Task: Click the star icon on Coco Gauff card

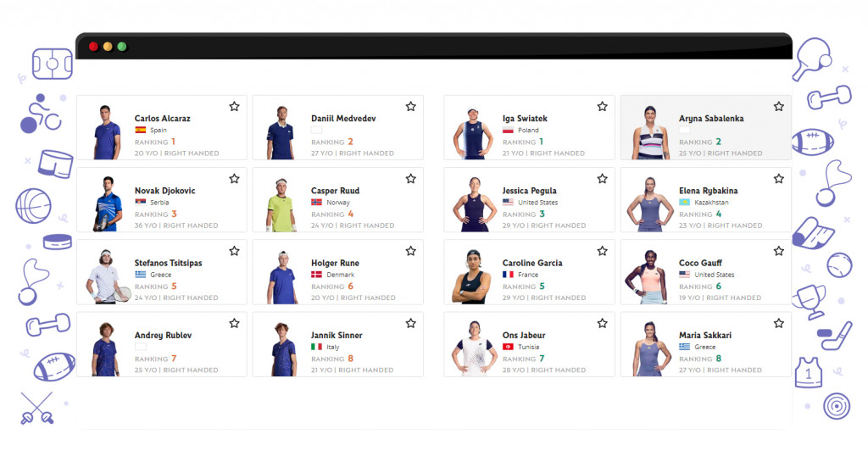Action: click(778, 251)
